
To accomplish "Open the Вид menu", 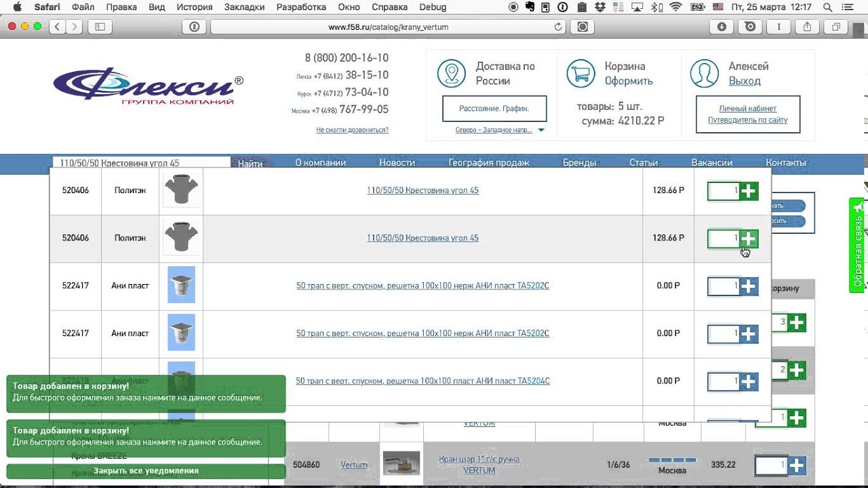I will click(x=157, y=7).
